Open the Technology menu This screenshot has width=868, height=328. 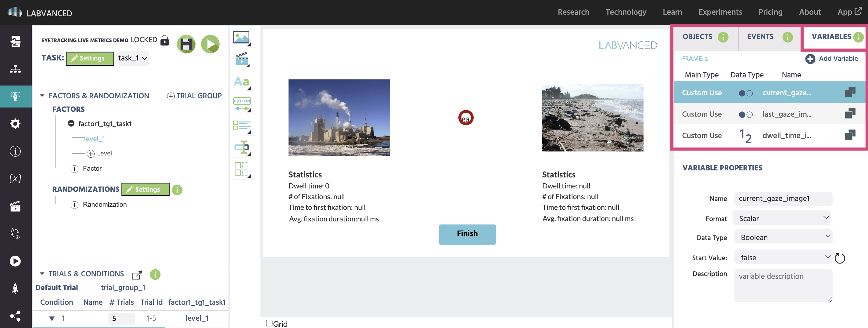coord(626,12)
